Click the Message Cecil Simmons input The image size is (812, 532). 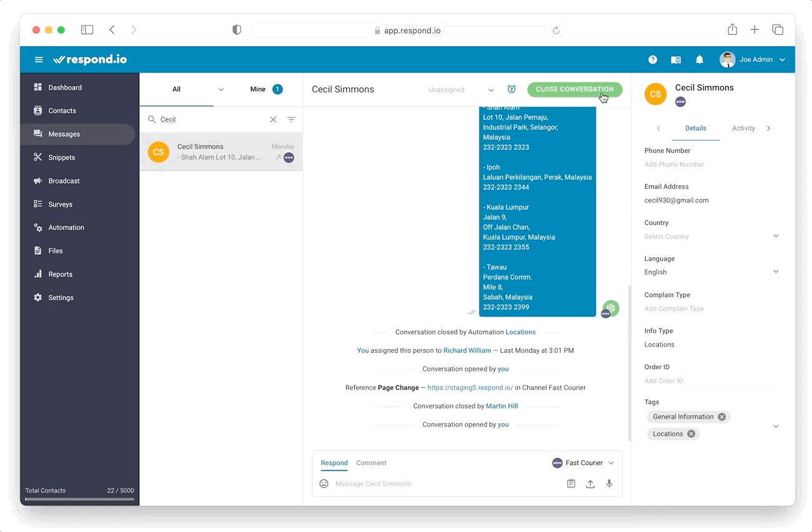[447, 484]
